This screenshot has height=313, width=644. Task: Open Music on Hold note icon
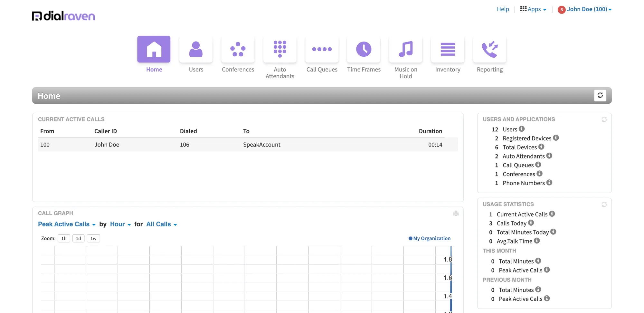click(406, 49)
